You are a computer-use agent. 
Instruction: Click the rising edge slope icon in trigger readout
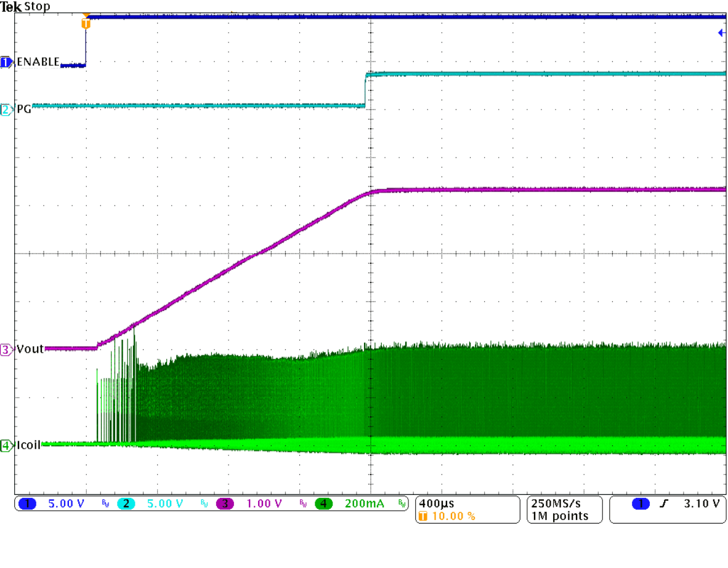coord(663,503)
